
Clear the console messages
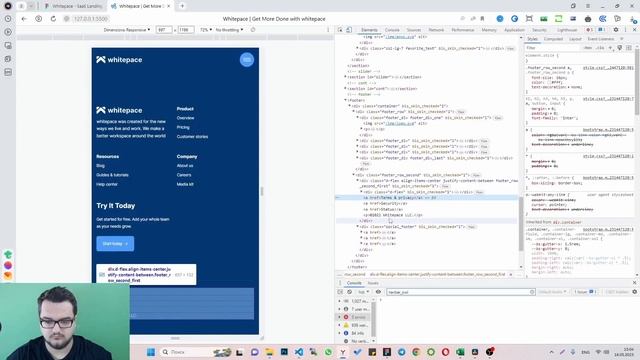349,292
